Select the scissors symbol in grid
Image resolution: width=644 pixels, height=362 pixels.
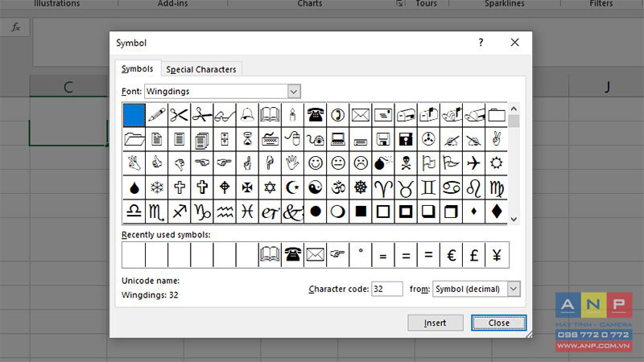tap(179, 115)
